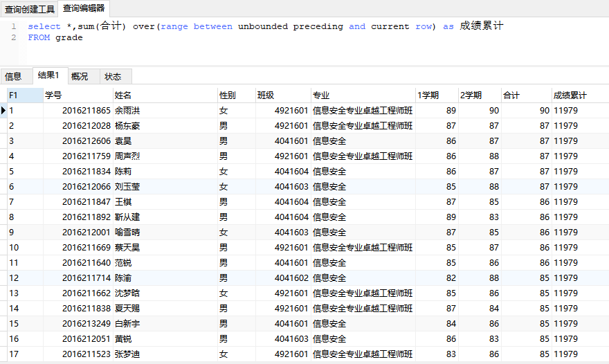
Task: Select 1学期 score 83 in 张梦迪's row
Action: 437,354
